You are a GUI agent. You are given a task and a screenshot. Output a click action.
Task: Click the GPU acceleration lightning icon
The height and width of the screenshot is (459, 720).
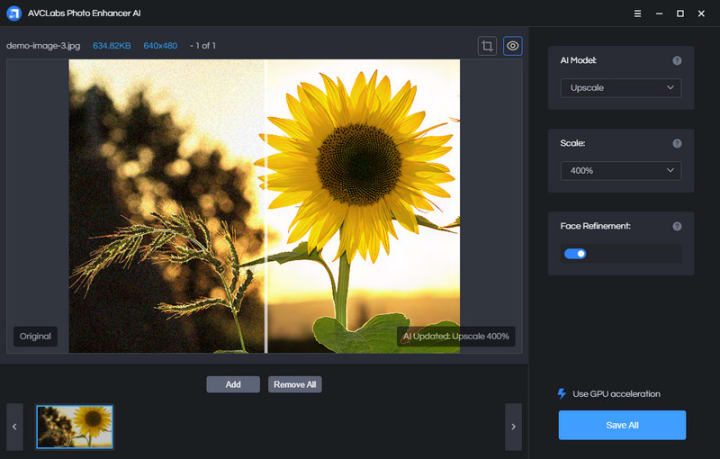pyautogui.click(x=562, y=394)
